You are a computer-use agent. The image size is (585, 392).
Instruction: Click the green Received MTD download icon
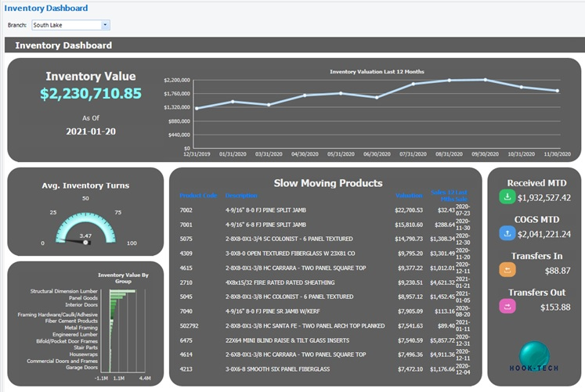(x=507, y=196)
